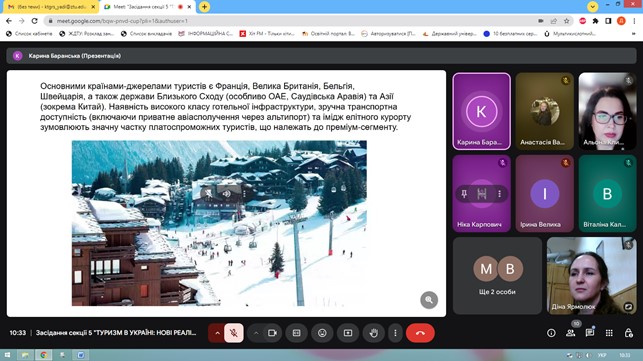Unpin the presentation via overlay pin icon
Screen dimensions: 643x361
coord(209,193)
